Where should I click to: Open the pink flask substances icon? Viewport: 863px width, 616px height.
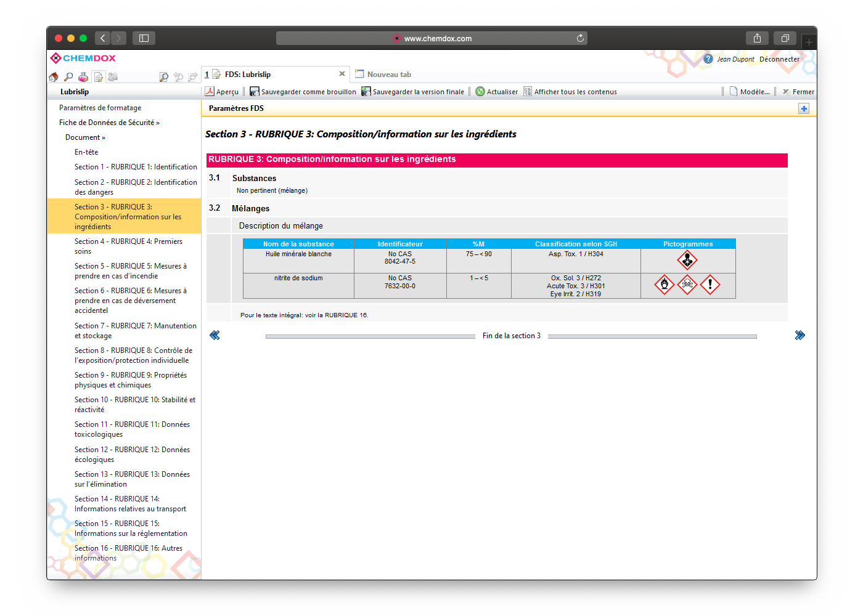click(x=83, y=77)
